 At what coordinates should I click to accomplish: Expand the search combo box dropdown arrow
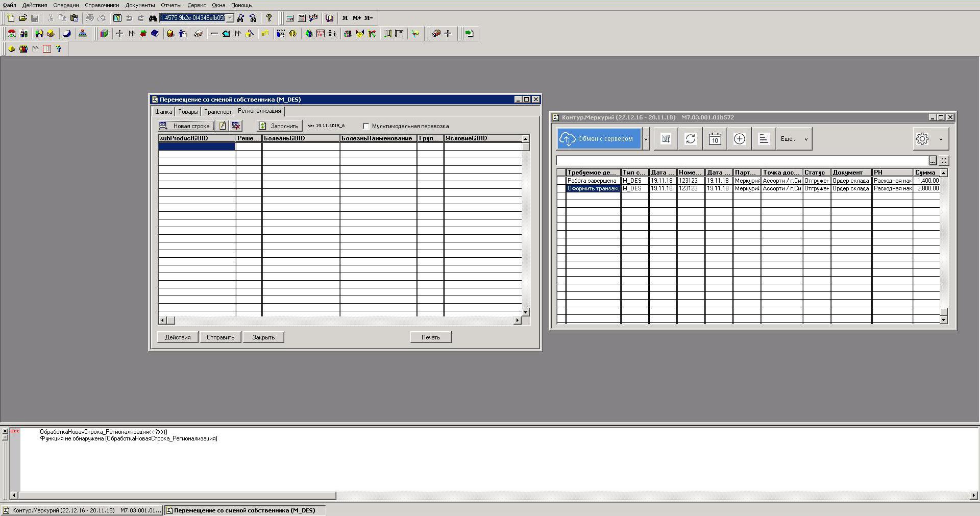[230, 18]
